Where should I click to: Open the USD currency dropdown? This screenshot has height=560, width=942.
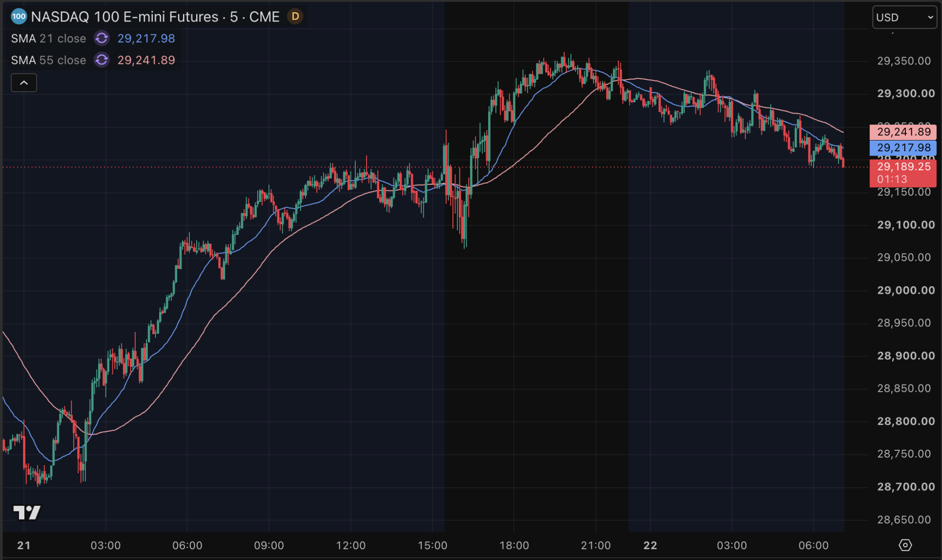pos(904,18)
